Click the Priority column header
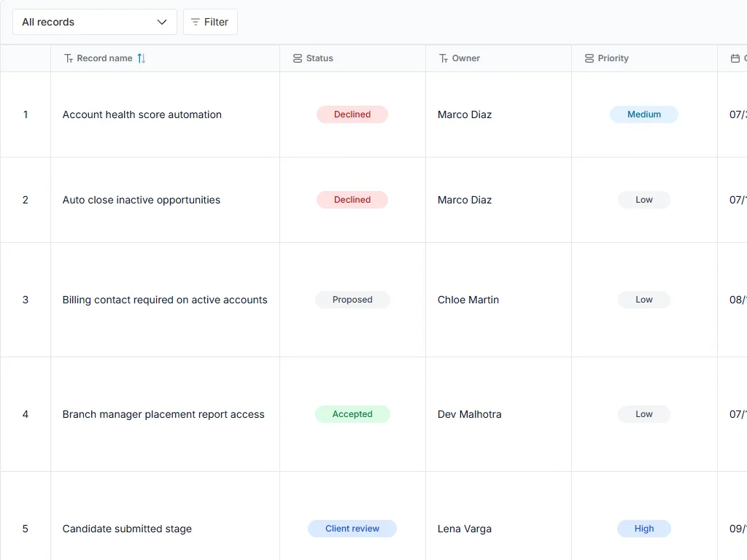 pyautogui.click(x=644, y=58)
